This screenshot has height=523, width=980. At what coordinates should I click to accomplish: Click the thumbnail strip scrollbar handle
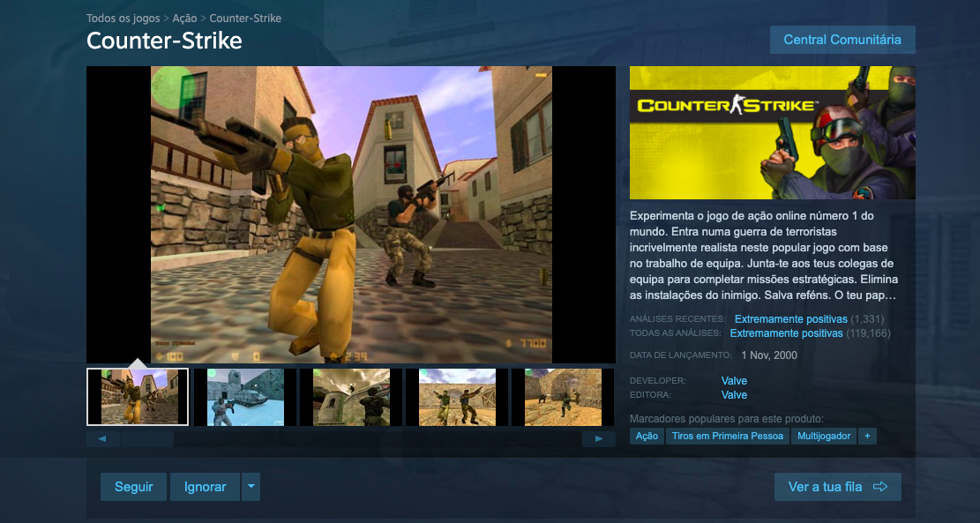click(147, 438)
